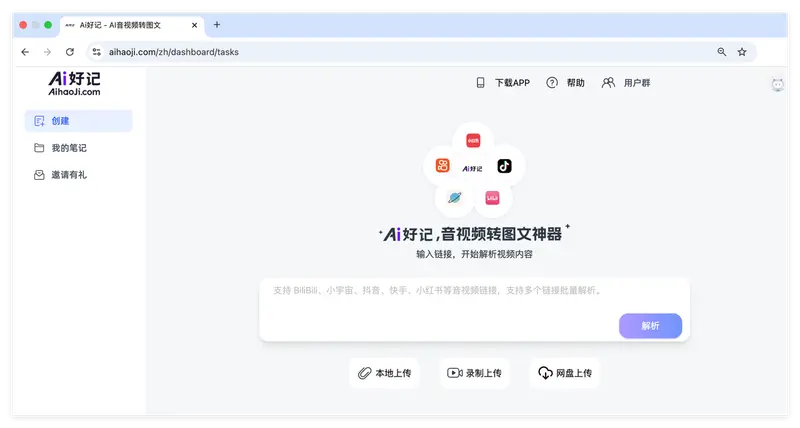Click the Ai好记 logo in sidebar
The image size is (800, 428).
(x=74, y=84)
